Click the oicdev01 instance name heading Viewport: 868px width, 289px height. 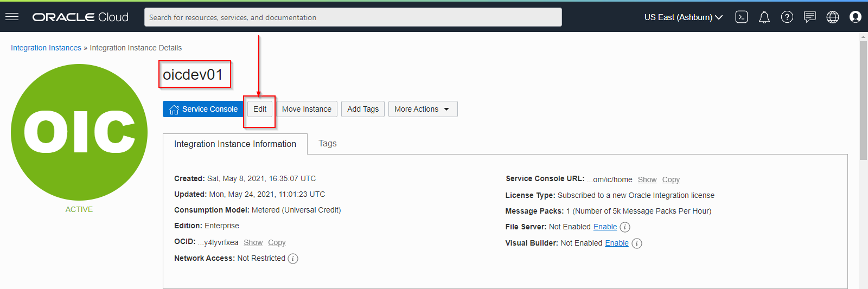click(193, 74)
